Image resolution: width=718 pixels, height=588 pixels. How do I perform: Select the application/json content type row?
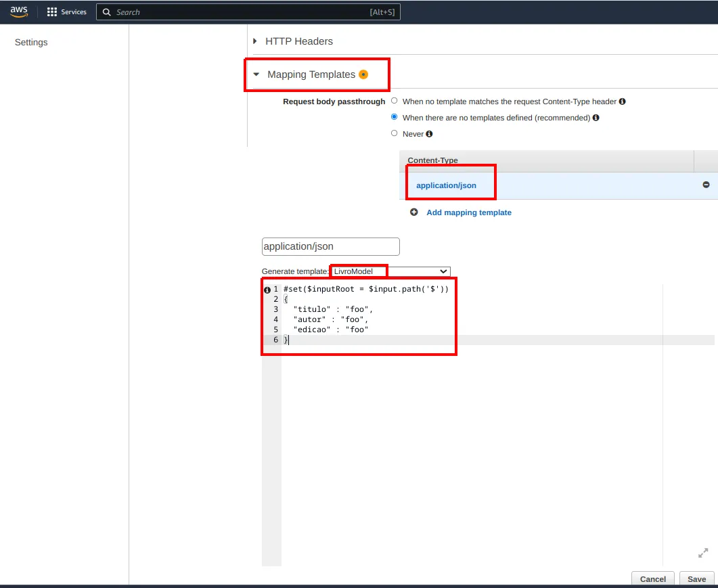[559, 185]
